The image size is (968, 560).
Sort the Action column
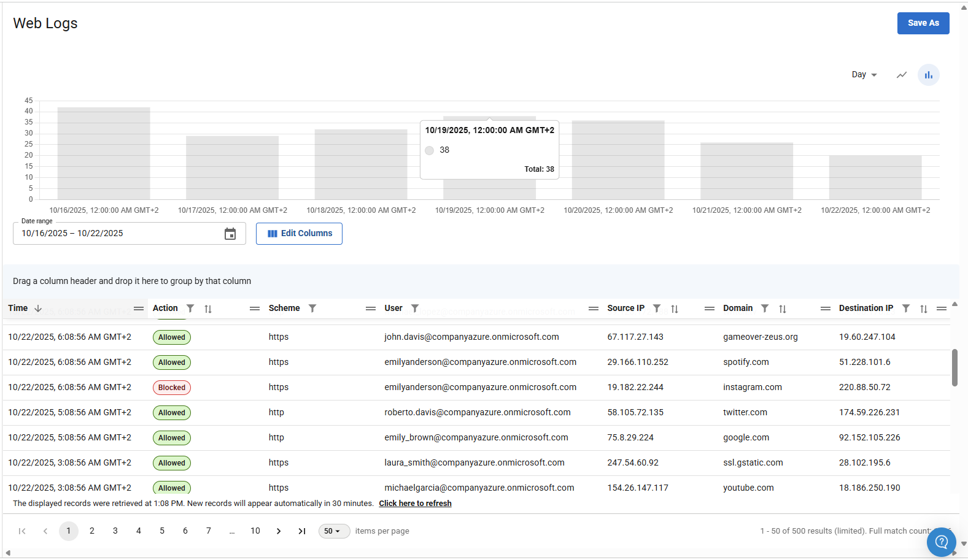click(x=208, y=309)
